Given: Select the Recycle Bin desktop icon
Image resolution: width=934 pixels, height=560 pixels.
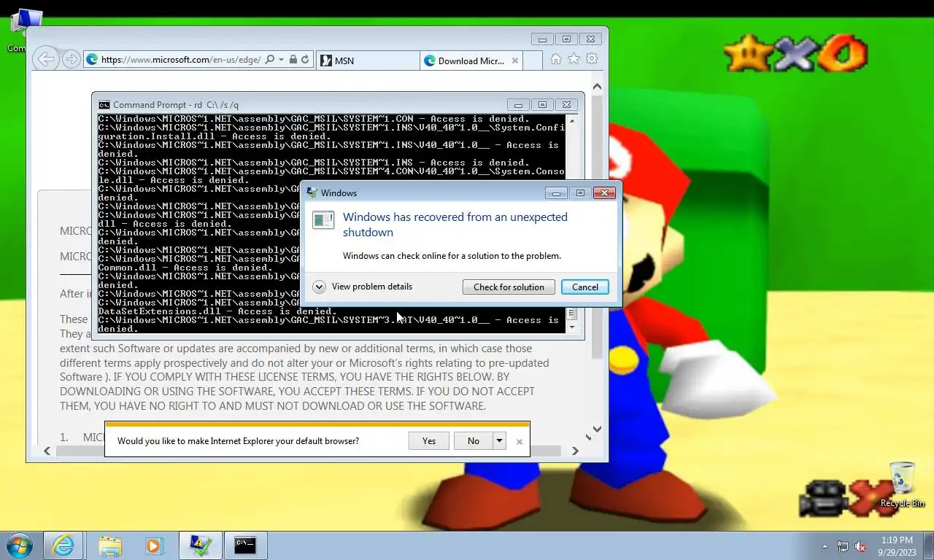Looking at the screenshot, I should (902, 484).
